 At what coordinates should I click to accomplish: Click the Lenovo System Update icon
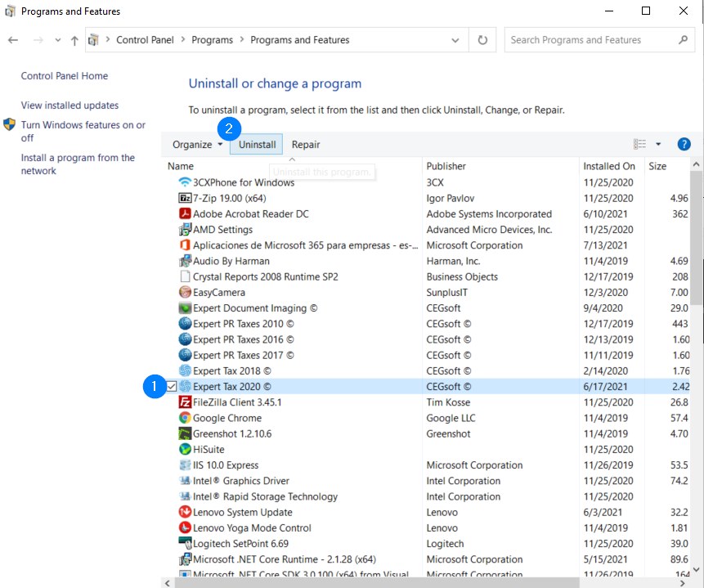point(185,513)
